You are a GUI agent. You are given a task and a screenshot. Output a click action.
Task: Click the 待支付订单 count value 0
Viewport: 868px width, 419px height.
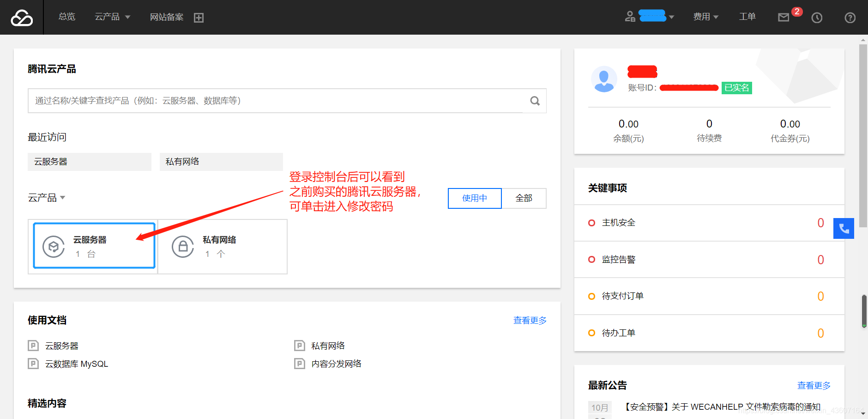coord(820,296)
